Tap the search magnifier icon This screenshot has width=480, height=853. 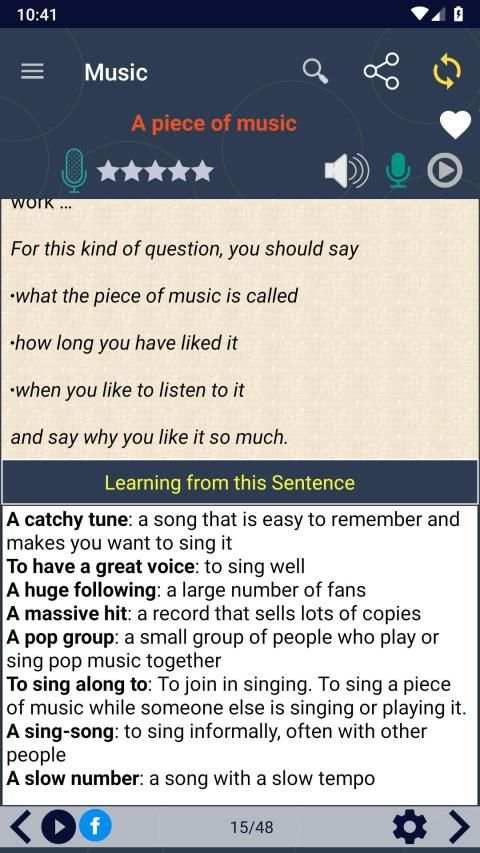(315, 71)
